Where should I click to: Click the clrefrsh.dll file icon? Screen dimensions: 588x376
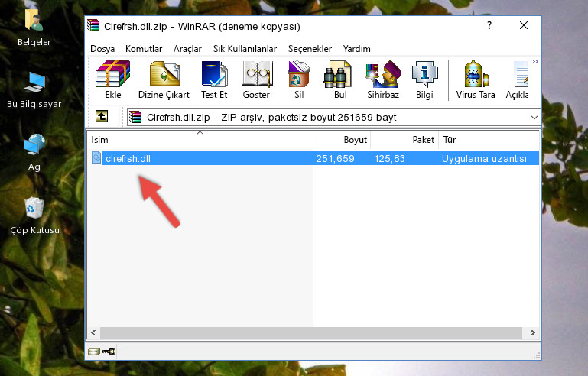(96, 158)
